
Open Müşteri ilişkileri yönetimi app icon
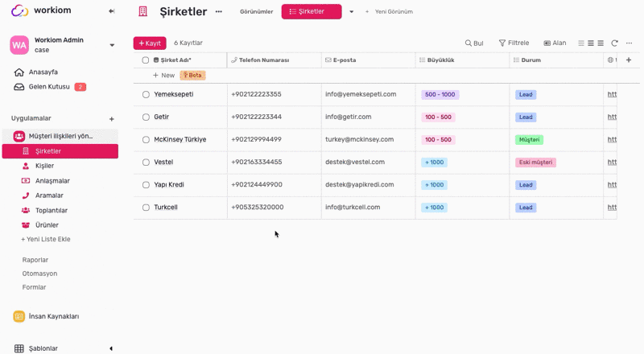(19, 136)
